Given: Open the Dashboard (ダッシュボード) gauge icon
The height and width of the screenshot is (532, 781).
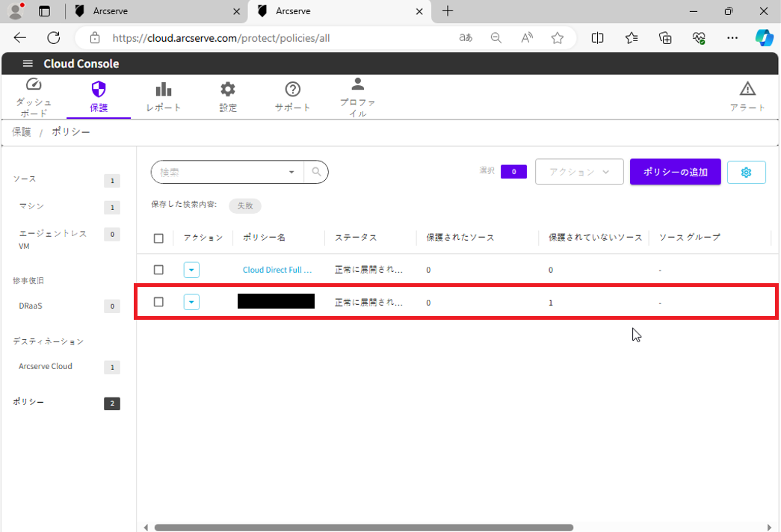Looking at the screenshot, I should pos(34,85).
